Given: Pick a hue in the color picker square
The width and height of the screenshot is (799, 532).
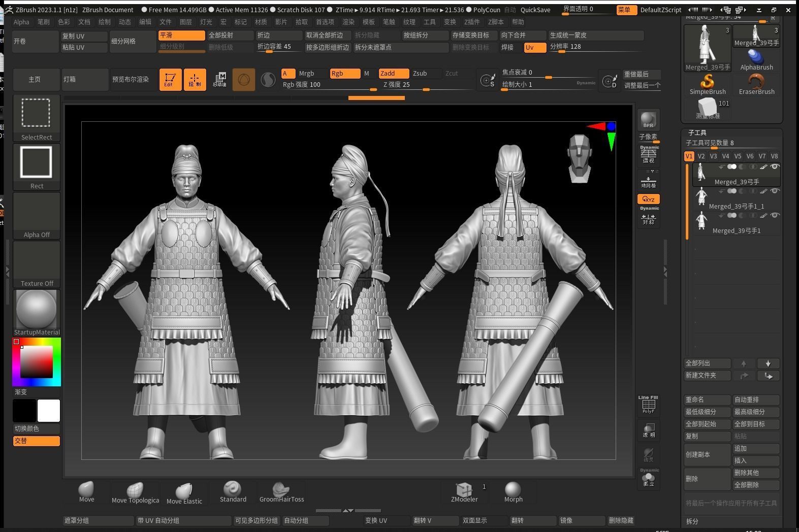Looking at the screenshot, I should [37, 362].
